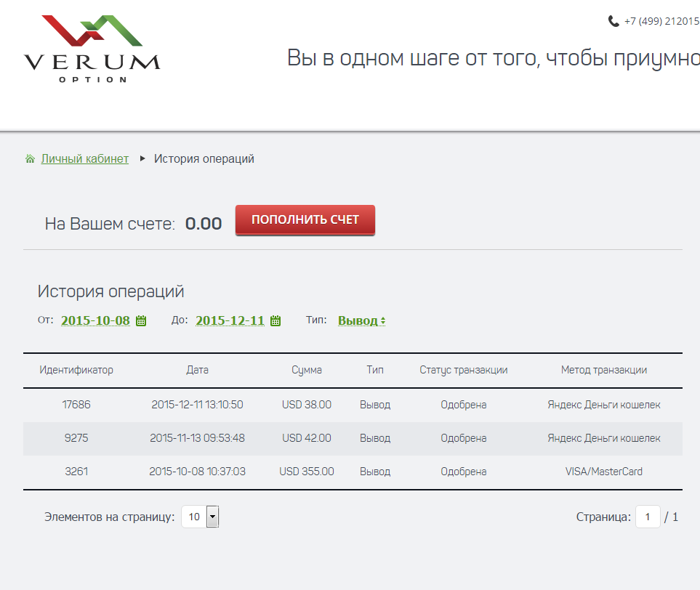This screenshot has height=590, width=700.
Task: Select transaction ID 9275
Action: click(76, 438)
